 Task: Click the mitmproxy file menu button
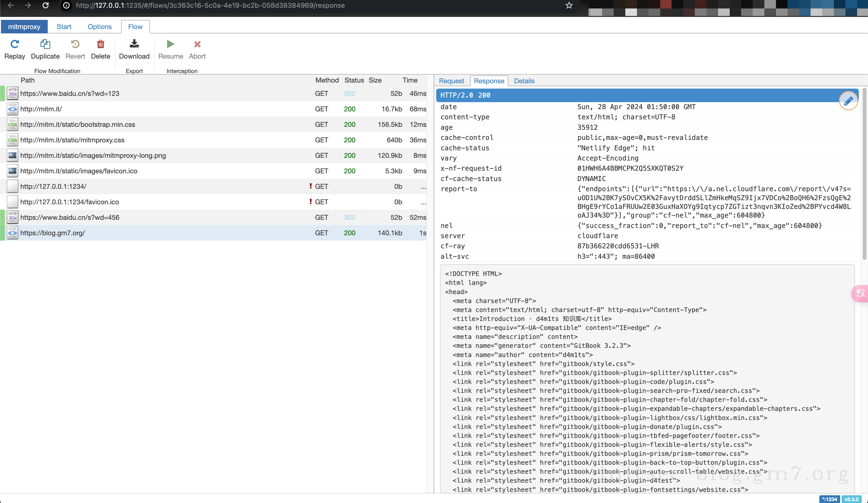24,27
